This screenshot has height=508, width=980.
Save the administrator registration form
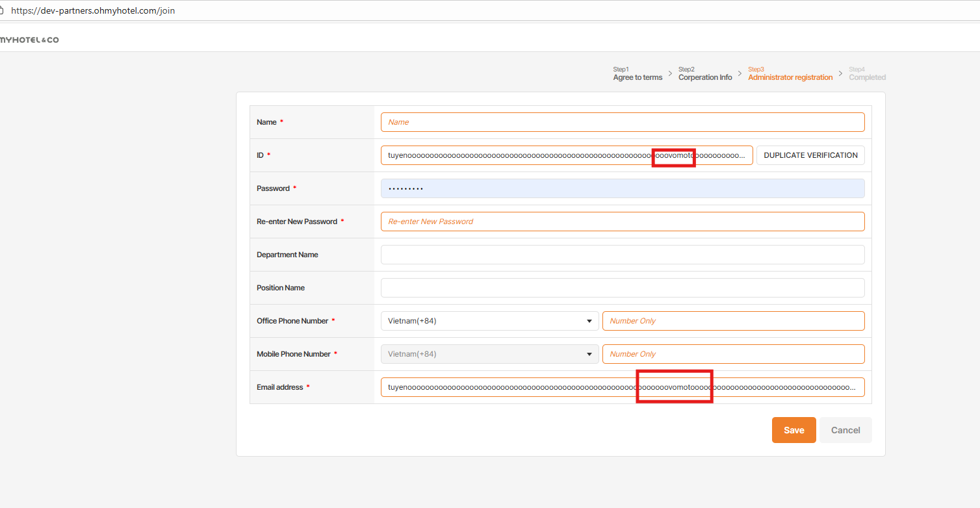[x=793, y=430]
